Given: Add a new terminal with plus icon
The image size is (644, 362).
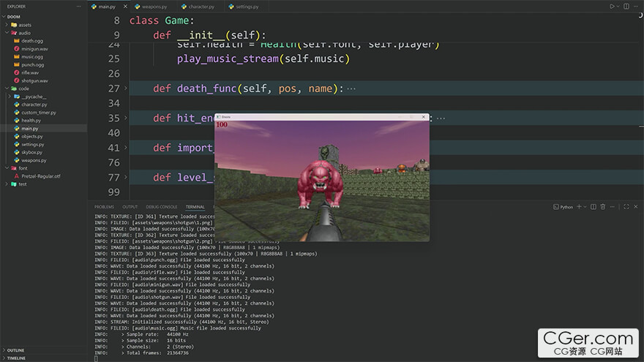Looking at the screenshot, I should click(579, 207).
